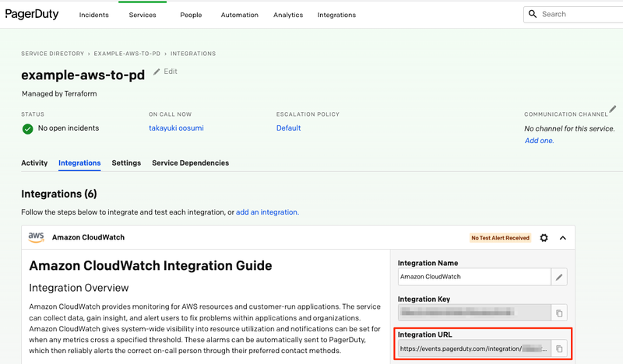This screenshot has height=364, width=623.
Task: Go to Service Directory breadcrumb
Action: click(52, 54)
